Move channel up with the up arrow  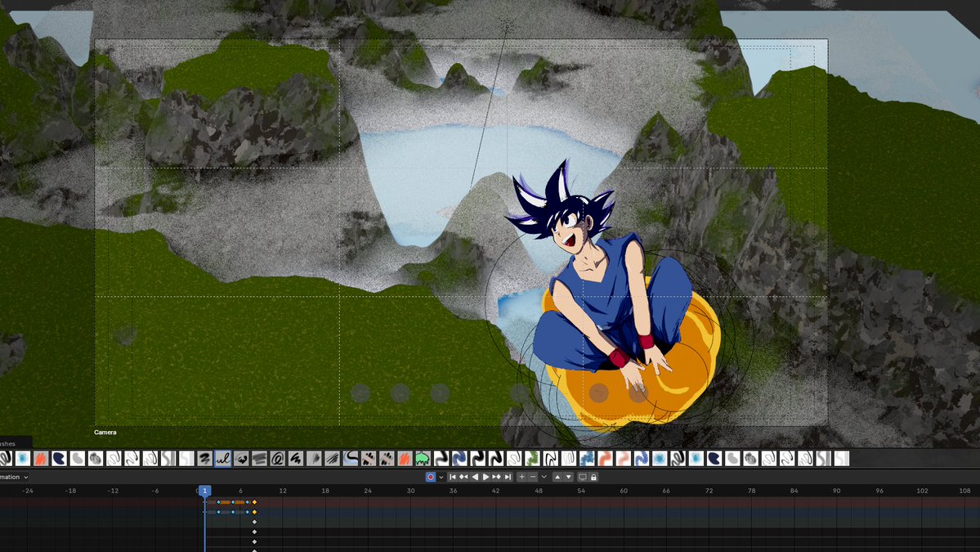(557, 477)
